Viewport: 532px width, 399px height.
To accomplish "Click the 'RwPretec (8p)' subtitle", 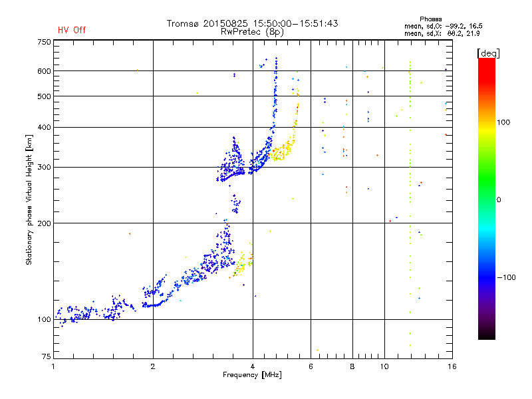I will click(x=252, y=32).
